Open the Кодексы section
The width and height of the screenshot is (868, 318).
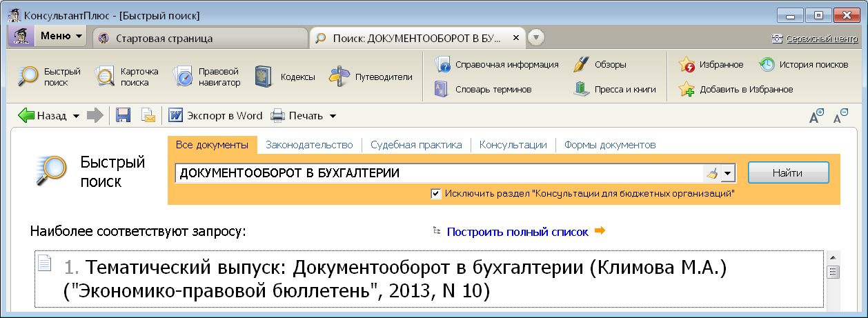pos(284,77)
